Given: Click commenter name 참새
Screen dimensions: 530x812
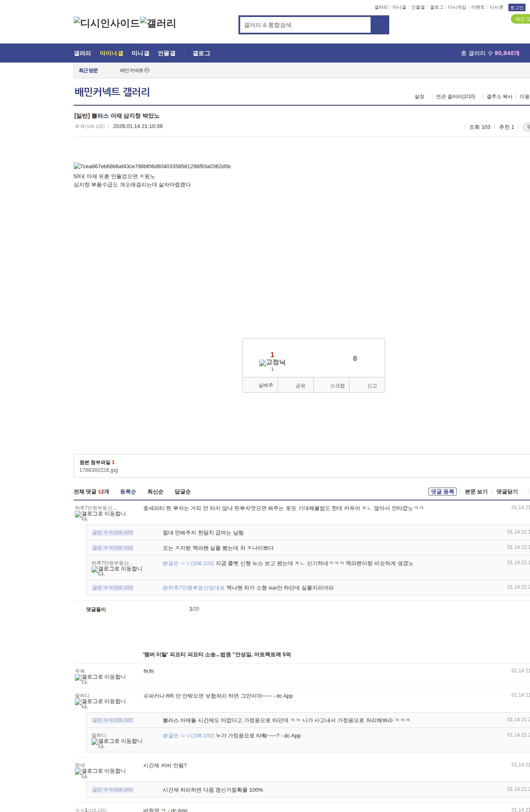Looking at the screenshot, I should point(80,765).
